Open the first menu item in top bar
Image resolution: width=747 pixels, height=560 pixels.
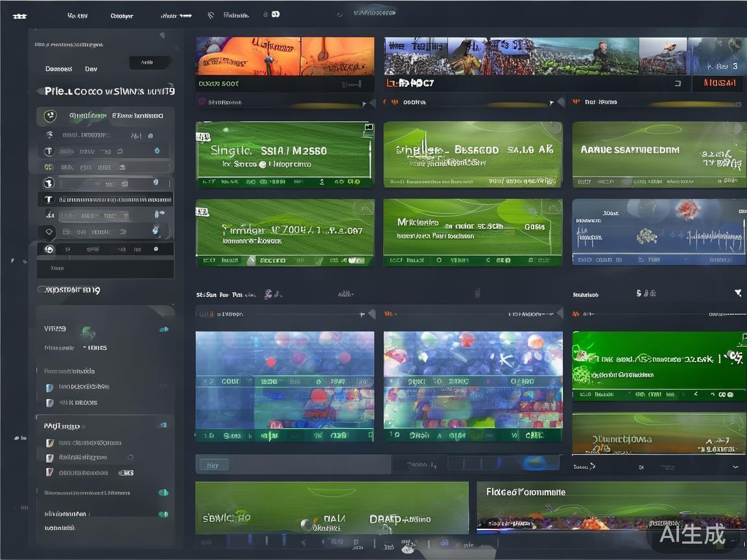(x=77, y=16)
